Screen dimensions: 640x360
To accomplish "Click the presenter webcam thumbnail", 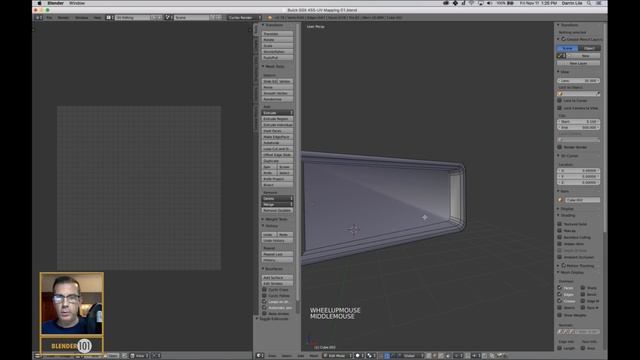I will click(72, 304).
